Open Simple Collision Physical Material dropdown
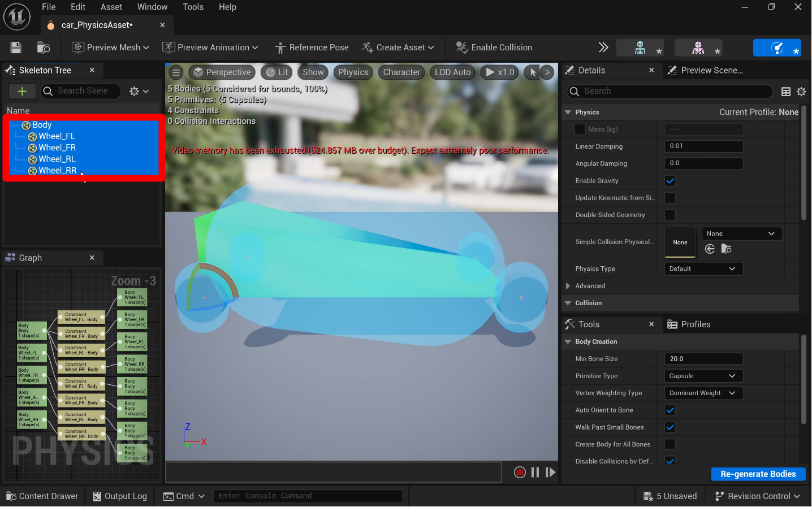The width and height of the screenshot is (812, 507). pyautogui.click(x=742, y=233)
